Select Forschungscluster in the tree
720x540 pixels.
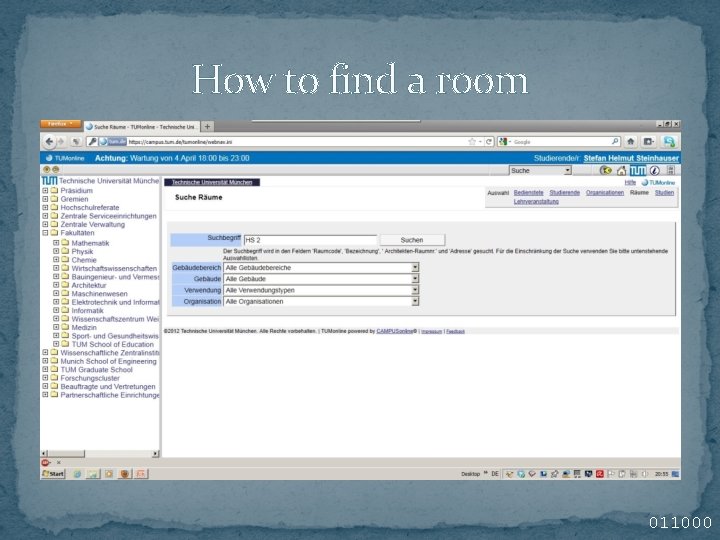90,378
